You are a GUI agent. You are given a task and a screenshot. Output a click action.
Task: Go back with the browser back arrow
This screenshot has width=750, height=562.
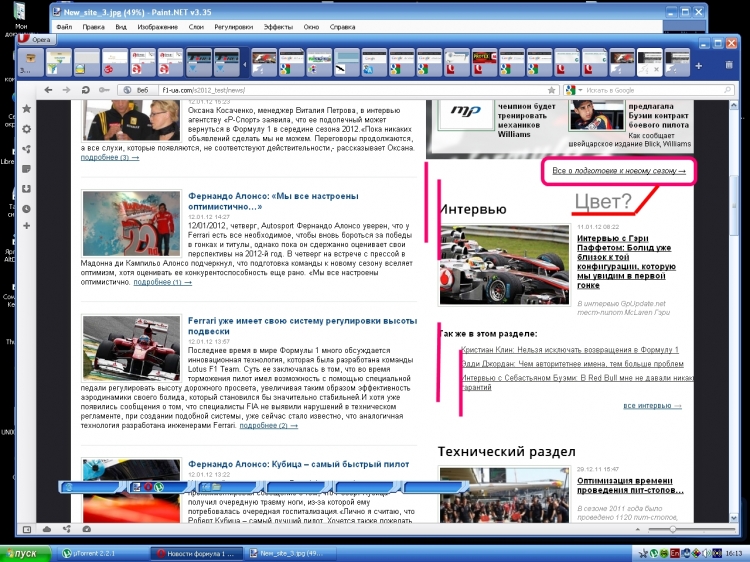[48, 90]
